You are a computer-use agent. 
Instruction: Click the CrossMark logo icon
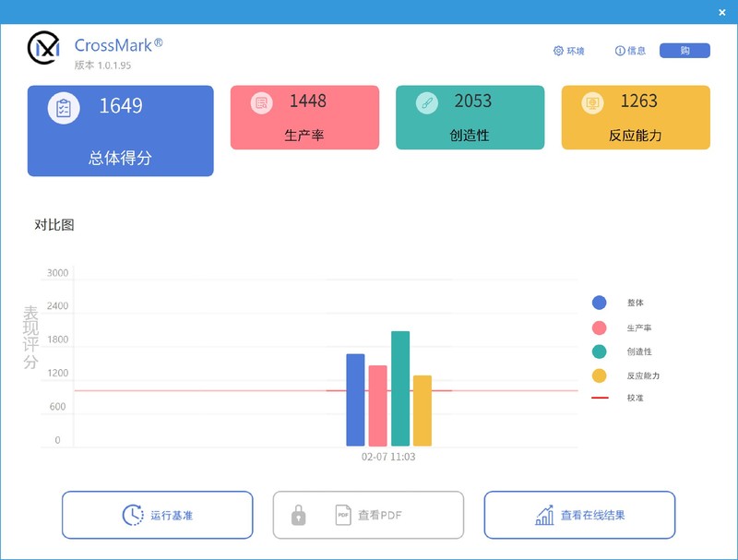tap(43, 48)
